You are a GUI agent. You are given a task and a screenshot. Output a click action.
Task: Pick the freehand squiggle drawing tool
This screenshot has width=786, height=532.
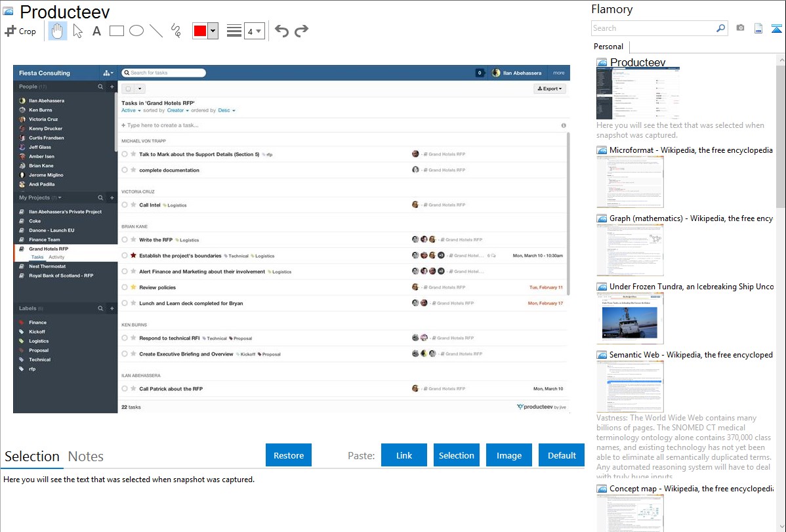175,31
